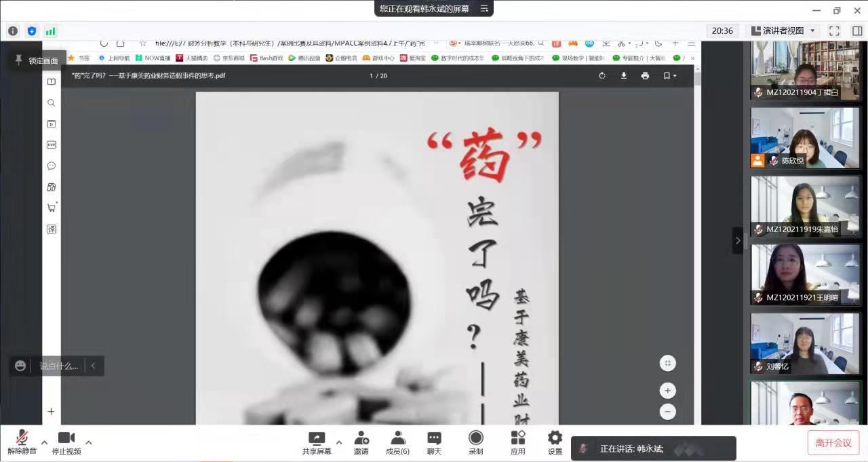The width and height of the screenshot is (868, 462).
Task: Expand audio options arrow beside microphone
Action: (x=45, y=442)
